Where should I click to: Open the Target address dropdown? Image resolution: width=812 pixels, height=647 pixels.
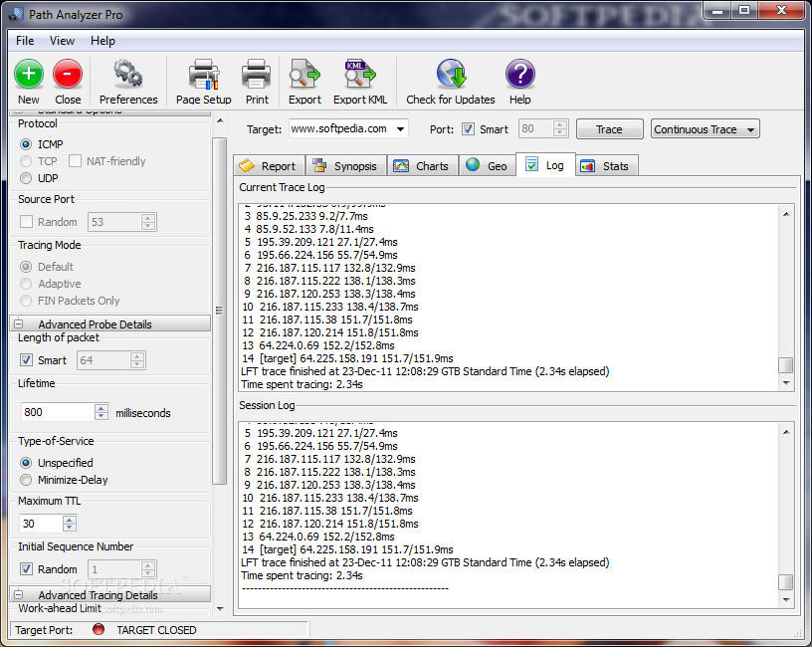[x=400, y=129]
